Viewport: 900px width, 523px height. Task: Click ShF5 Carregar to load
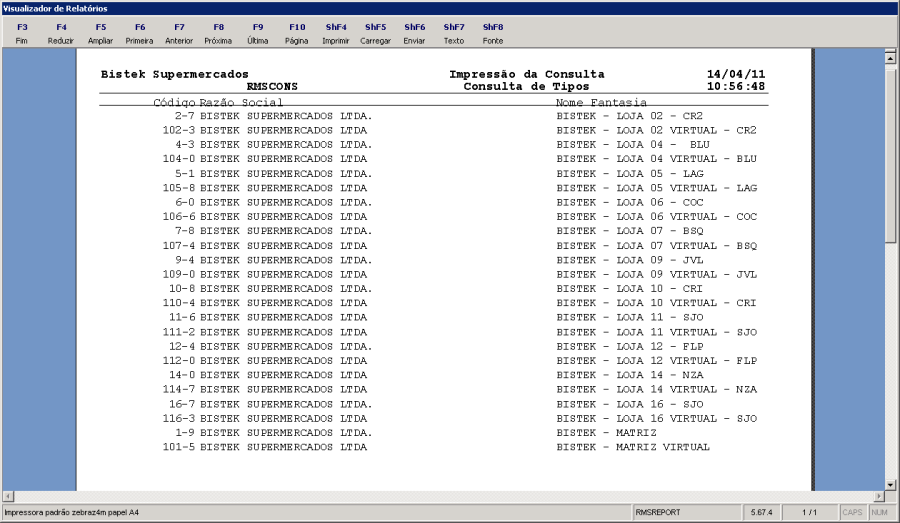(x=375, y=34)
